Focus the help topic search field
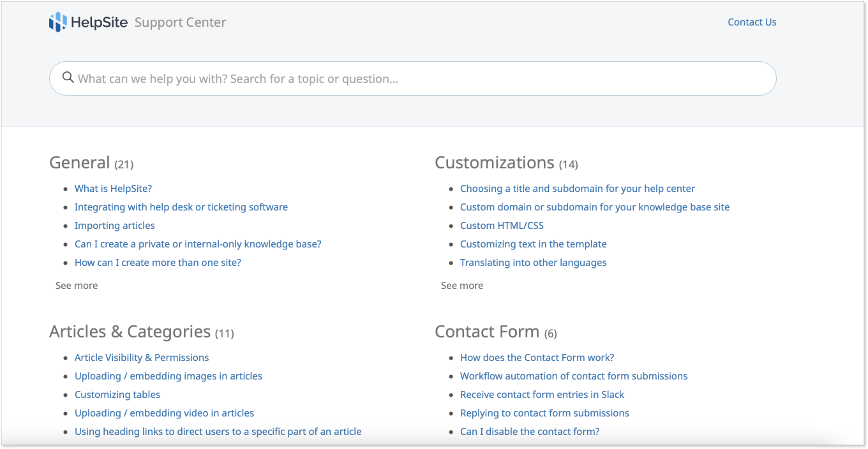The image size is (868, 449). point(413,78)
